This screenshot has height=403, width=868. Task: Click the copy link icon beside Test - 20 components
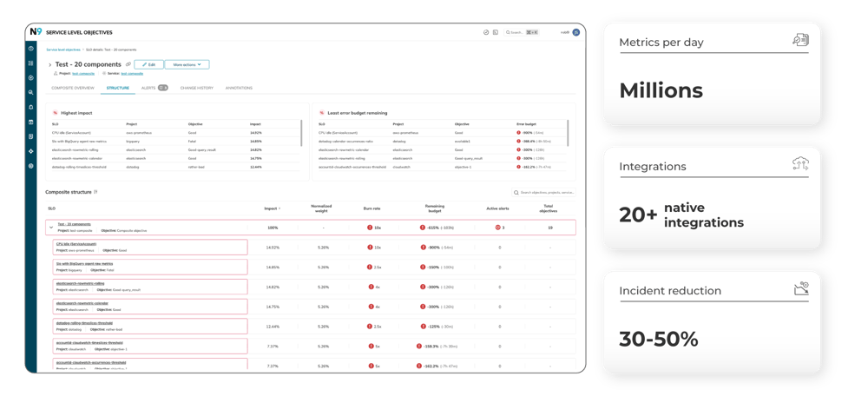pyautogui.click(x=128, y=64)
